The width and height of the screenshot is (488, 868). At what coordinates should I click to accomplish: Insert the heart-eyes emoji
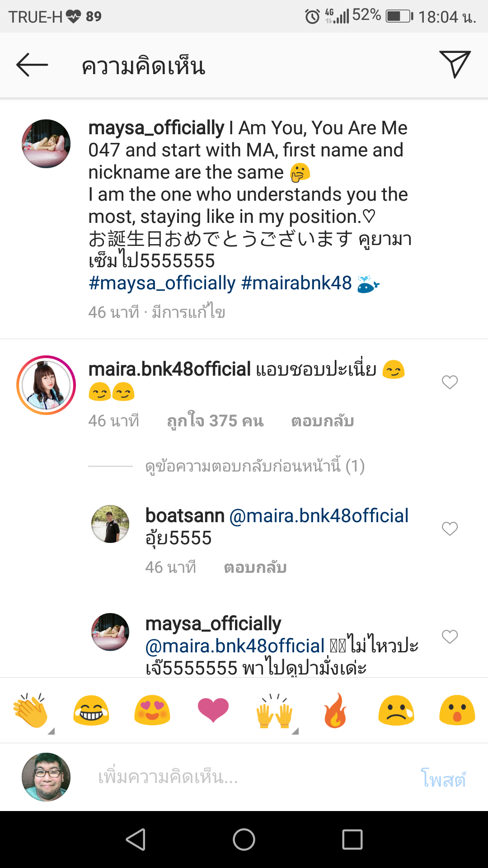[152, 711]
